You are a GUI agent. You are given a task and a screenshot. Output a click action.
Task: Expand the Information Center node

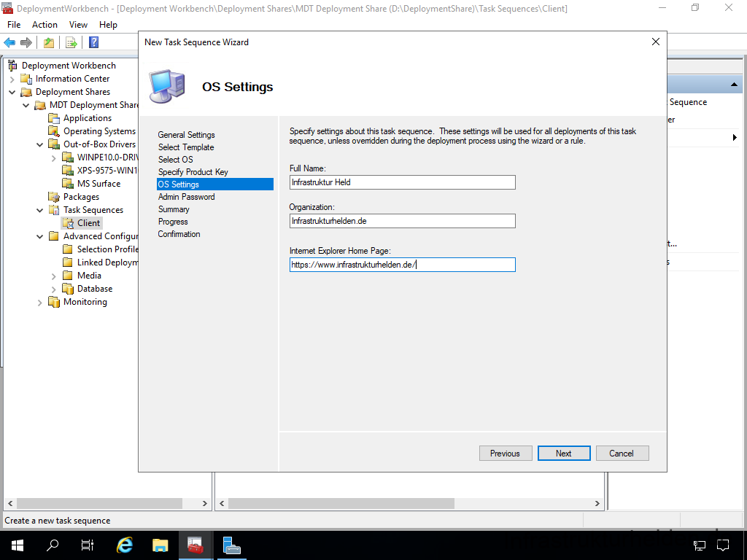click(x=12, y=79)
